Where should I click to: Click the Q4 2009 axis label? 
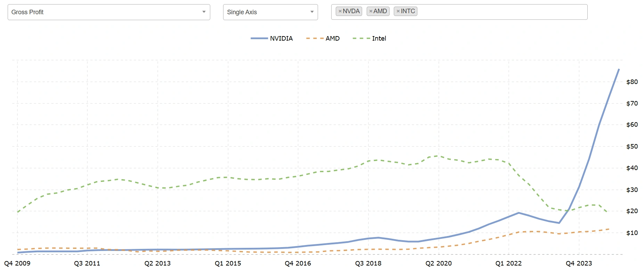17,263
